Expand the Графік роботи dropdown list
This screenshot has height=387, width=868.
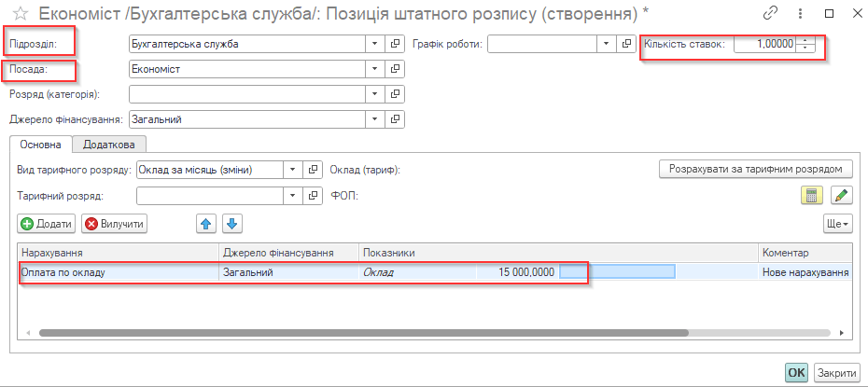point(606,44)
